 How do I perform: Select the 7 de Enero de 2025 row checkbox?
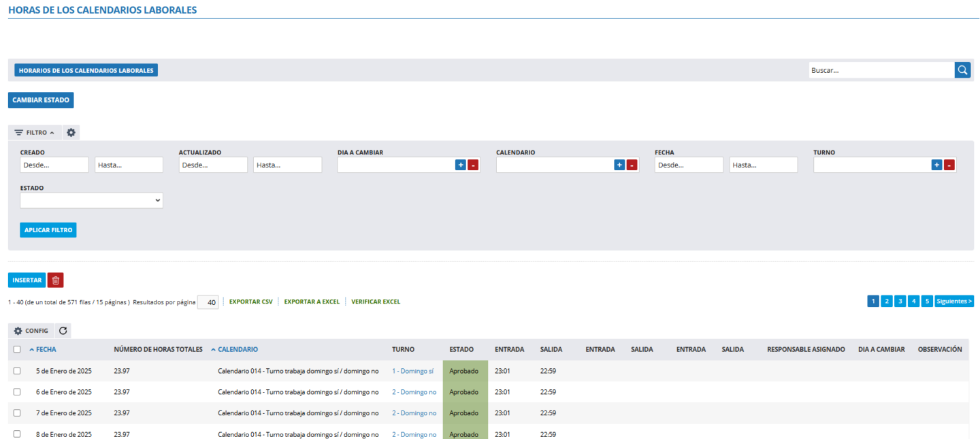click(17, 413)
